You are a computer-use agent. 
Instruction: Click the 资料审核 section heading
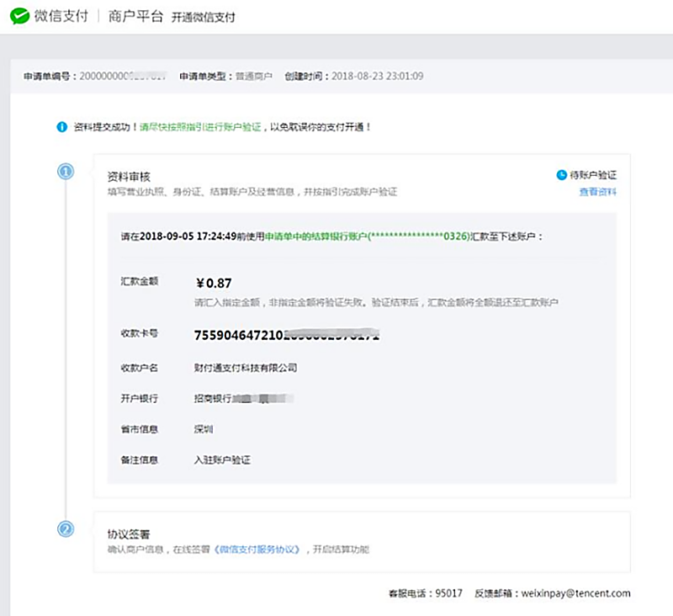[129, 177]
